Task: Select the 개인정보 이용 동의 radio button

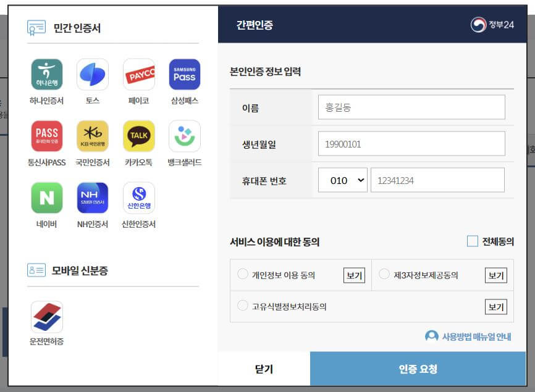Action: coord(243,274)
